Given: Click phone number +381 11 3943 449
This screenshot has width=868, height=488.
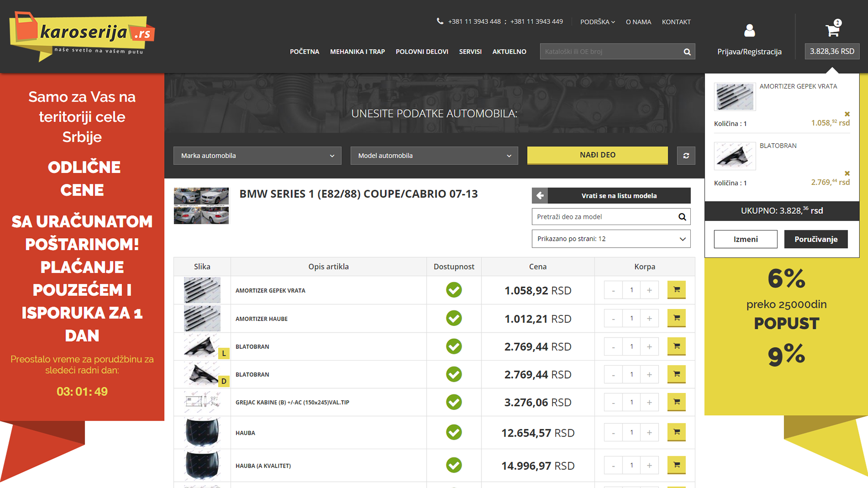Looking at the screenshot, I should (x=537, y=22).
